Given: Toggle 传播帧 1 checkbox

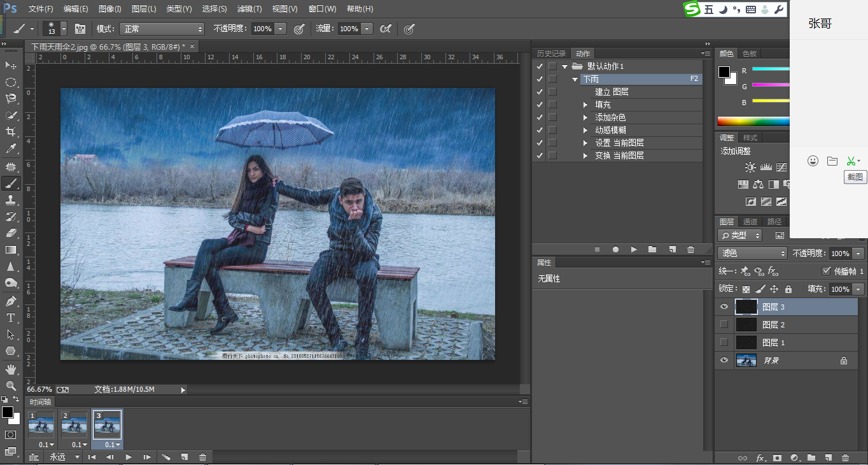Looking at the screenshot, I should click(x=827, y=271).
